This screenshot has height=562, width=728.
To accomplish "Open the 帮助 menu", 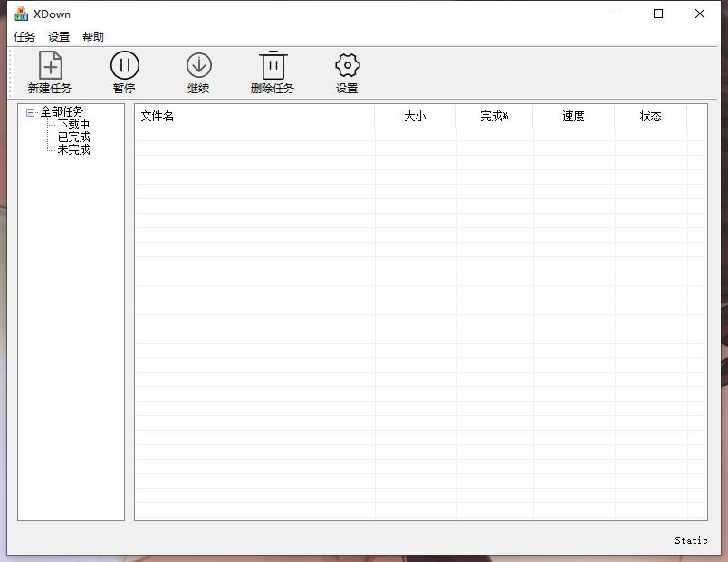I will (x=93, y=36).
